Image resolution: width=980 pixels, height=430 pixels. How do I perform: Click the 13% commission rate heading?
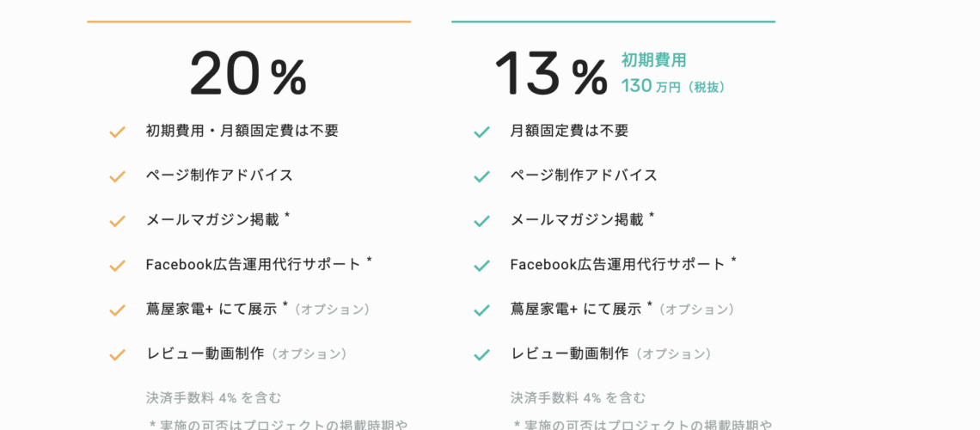coord(551,73)
